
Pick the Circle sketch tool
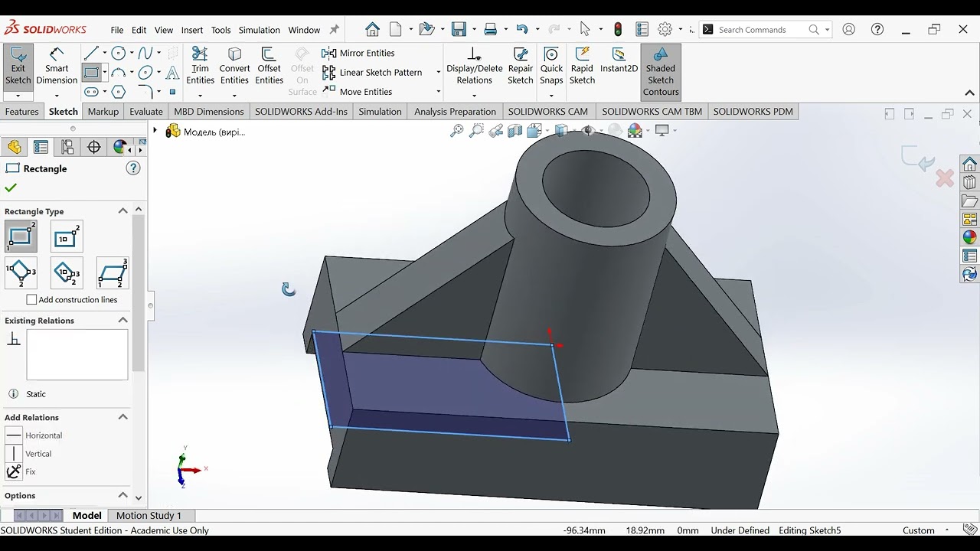click(x=118, y=53)
